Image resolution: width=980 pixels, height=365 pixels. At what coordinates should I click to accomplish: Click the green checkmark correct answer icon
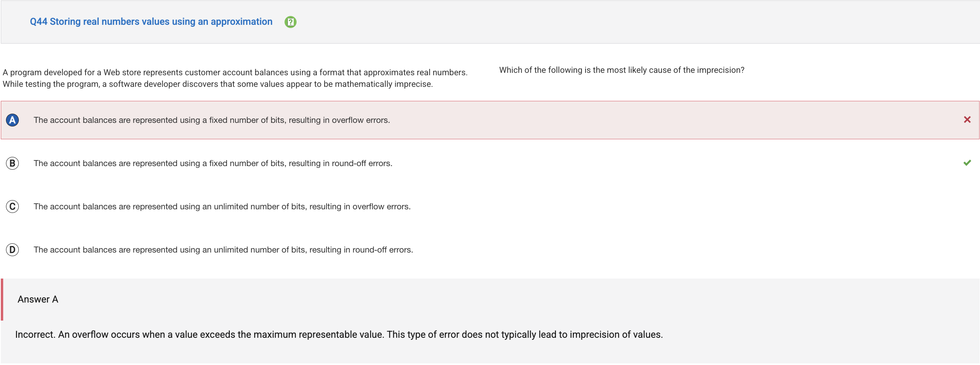(x=967, y=162)
